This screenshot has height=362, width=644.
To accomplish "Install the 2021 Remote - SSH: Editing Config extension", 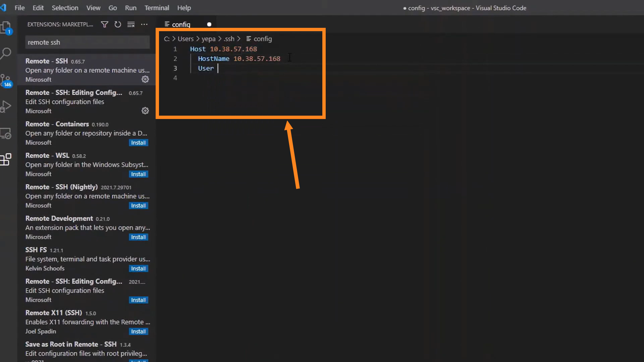I will 138,300.
